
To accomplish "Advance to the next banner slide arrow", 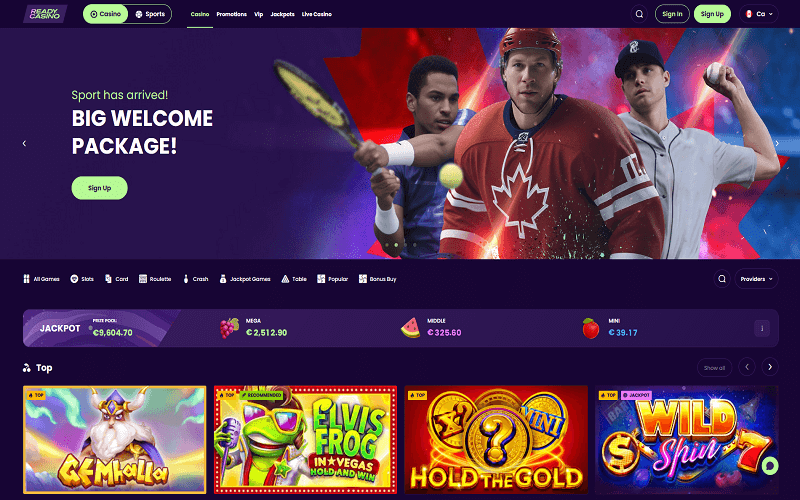I will click(777, 143).
